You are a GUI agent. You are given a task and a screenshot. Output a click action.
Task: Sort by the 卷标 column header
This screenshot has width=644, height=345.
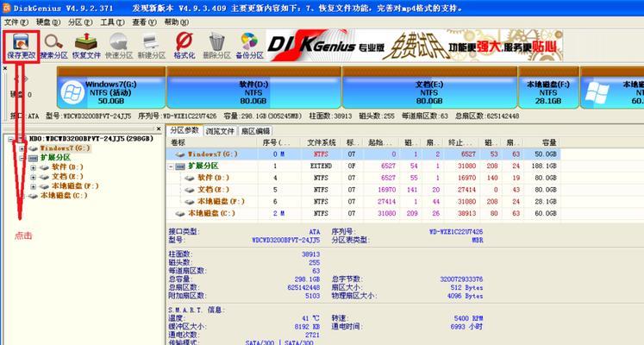[x=213, y=142]
